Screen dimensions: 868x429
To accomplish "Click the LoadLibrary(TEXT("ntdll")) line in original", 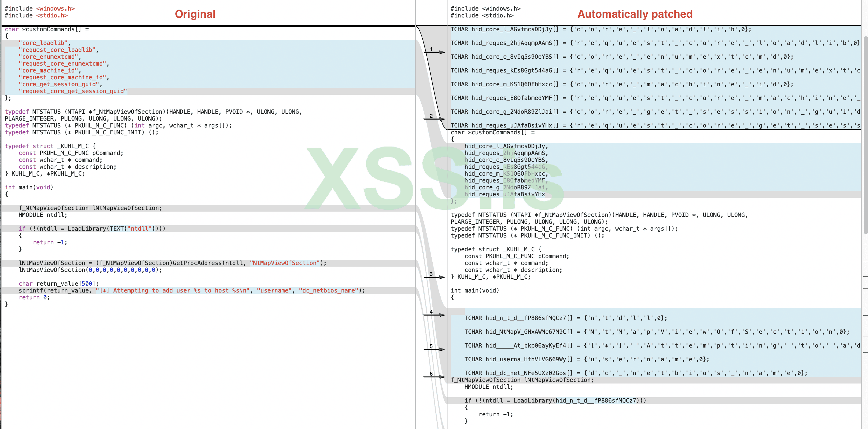I will click(x=92, y=229).
